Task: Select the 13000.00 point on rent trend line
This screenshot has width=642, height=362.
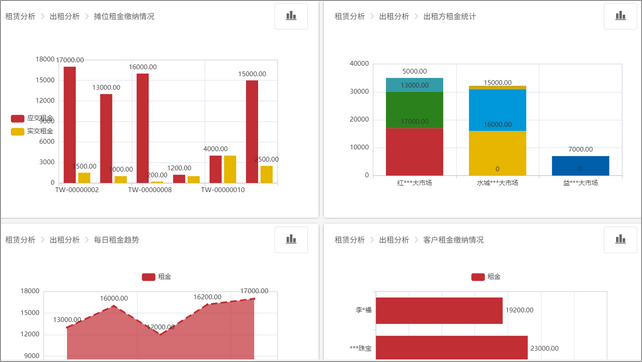Action: (67, 327)
